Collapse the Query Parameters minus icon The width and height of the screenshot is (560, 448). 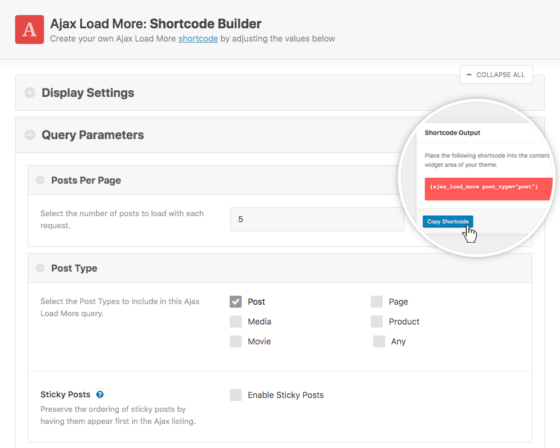(30, 135)
